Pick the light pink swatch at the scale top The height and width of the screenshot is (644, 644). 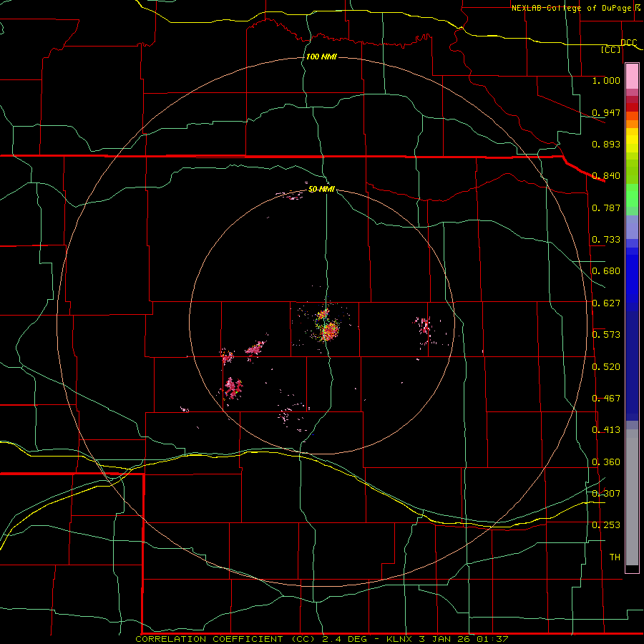click(x=632, y=76)
